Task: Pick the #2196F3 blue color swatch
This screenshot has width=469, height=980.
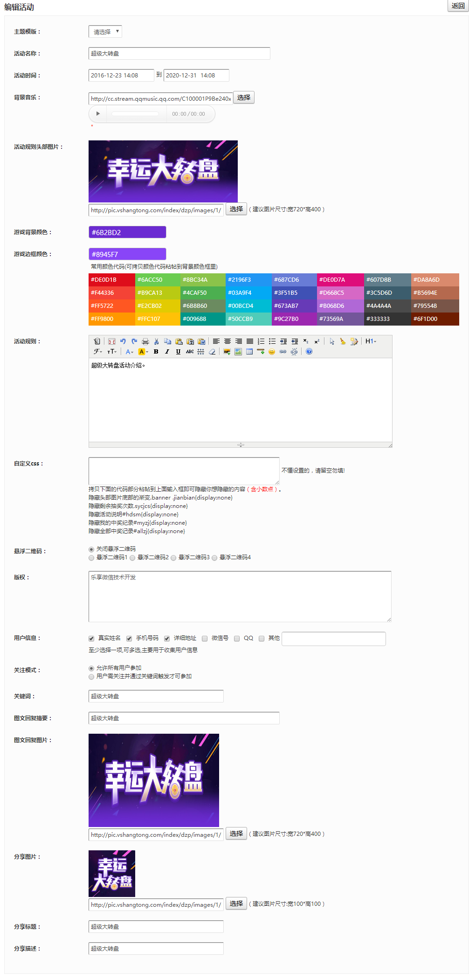Action: click(x=248, y=280)
